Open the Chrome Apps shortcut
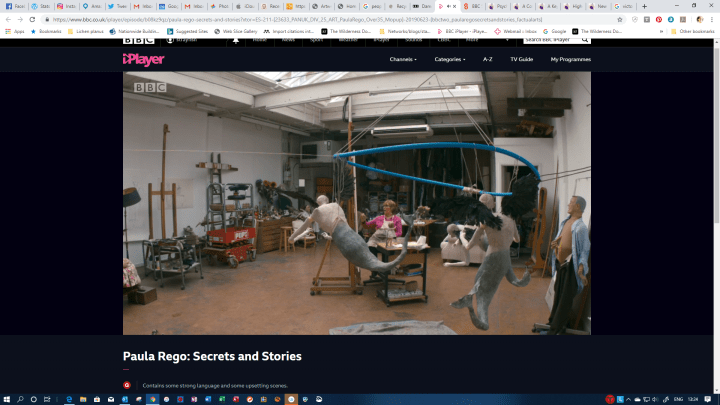The width and height of the screenshot is (720, 405). click(16, 31)
